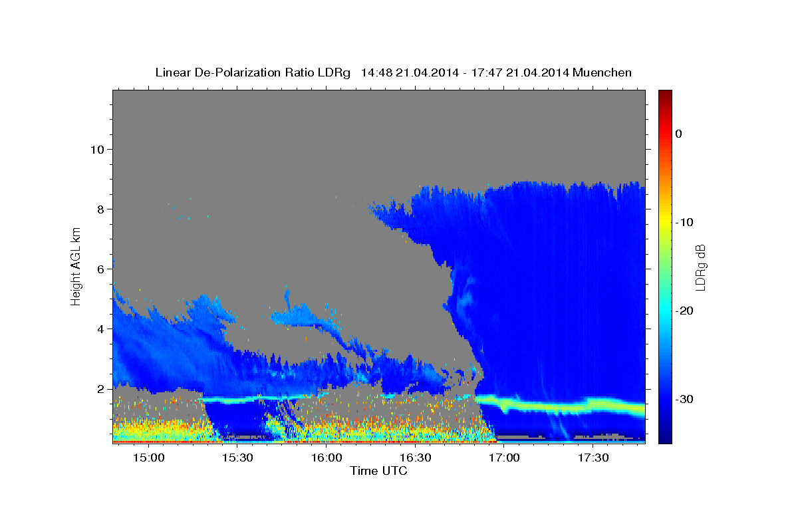Screen dimensions: 798x532
Task: Click the colorbar value -10
Action: pos(683,222)
